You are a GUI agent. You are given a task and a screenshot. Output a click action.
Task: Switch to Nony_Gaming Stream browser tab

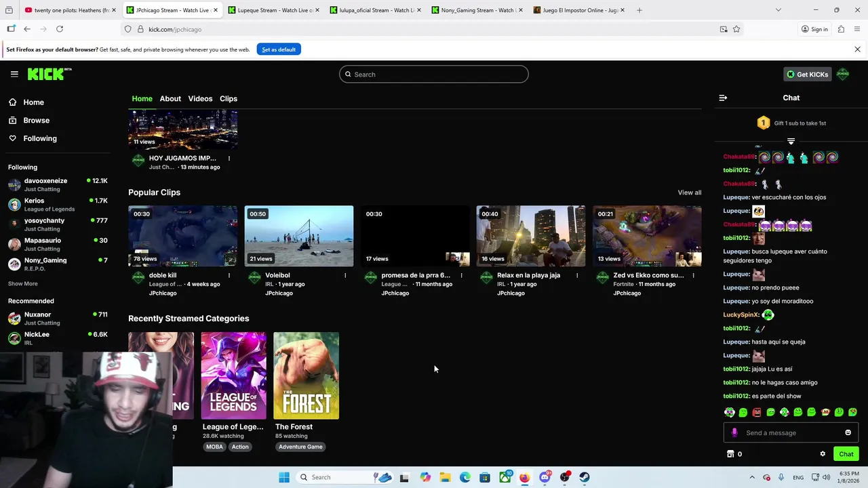[x=475, y=10]
